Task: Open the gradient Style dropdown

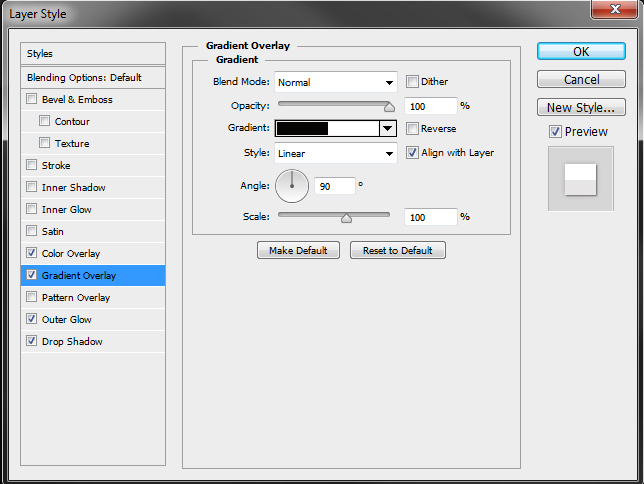Action: click(x=336, y=154)
